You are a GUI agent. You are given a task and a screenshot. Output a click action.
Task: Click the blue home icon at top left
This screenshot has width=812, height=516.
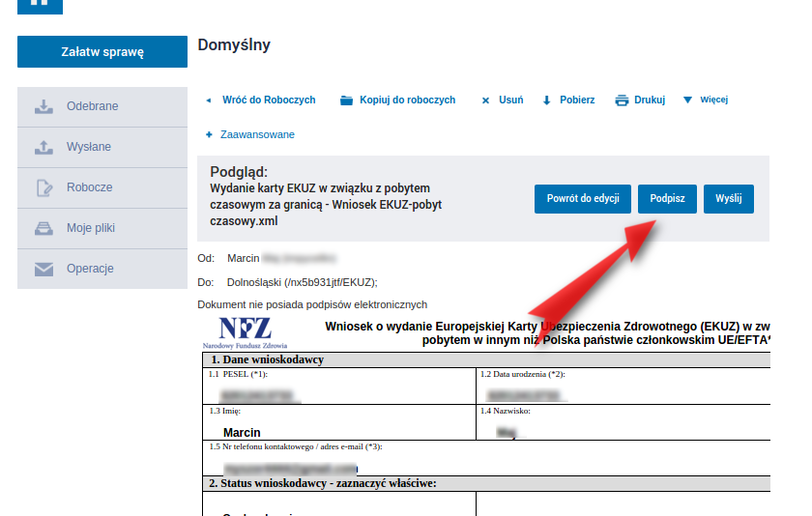40,5
